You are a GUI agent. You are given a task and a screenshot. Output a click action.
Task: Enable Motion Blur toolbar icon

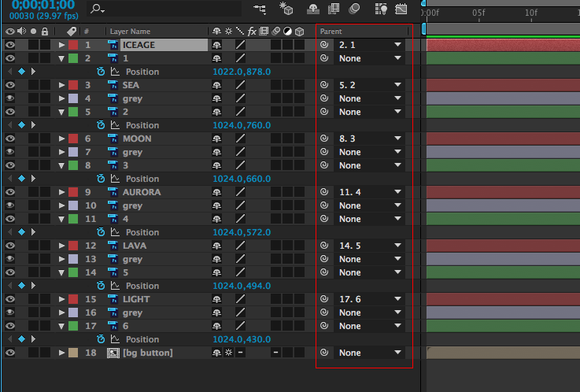[354, 9]
